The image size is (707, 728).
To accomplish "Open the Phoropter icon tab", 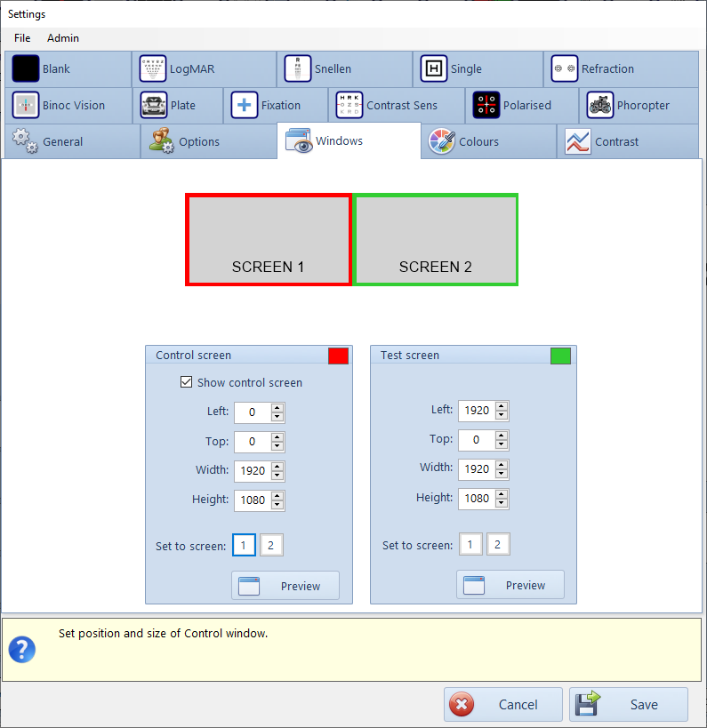I will tap(600, 105).
